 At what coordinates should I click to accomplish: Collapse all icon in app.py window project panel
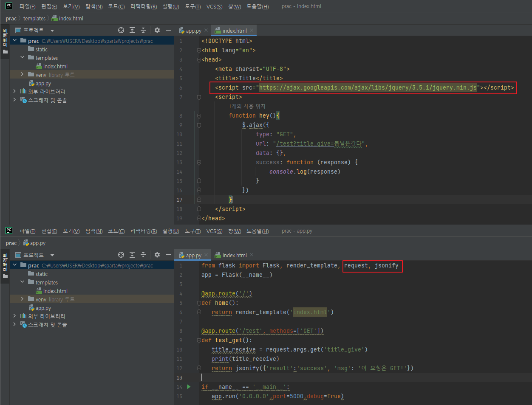tap(143, 255)
